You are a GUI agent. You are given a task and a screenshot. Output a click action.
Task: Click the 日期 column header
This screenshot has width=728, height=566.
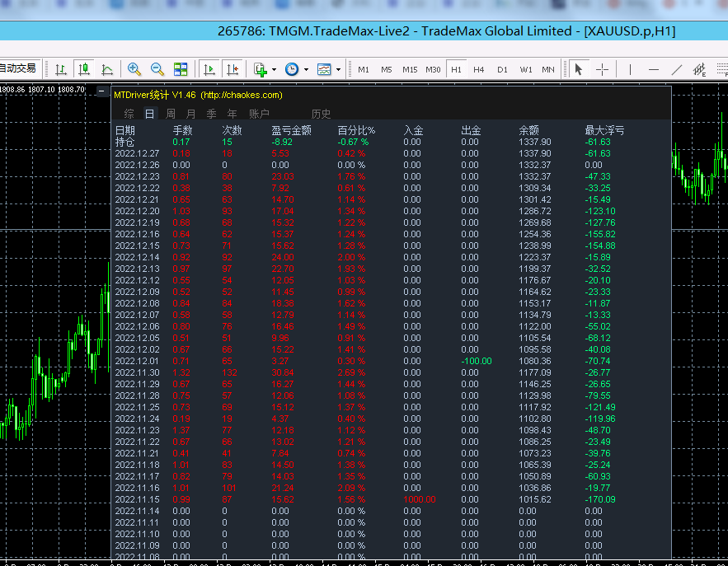click(124, 130)
